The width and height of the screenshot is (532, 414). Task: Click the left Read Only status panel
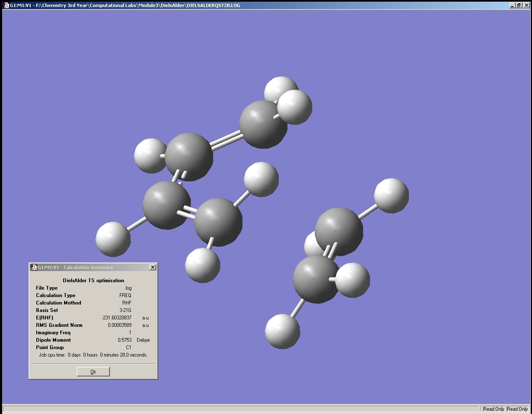pos(494,409)
